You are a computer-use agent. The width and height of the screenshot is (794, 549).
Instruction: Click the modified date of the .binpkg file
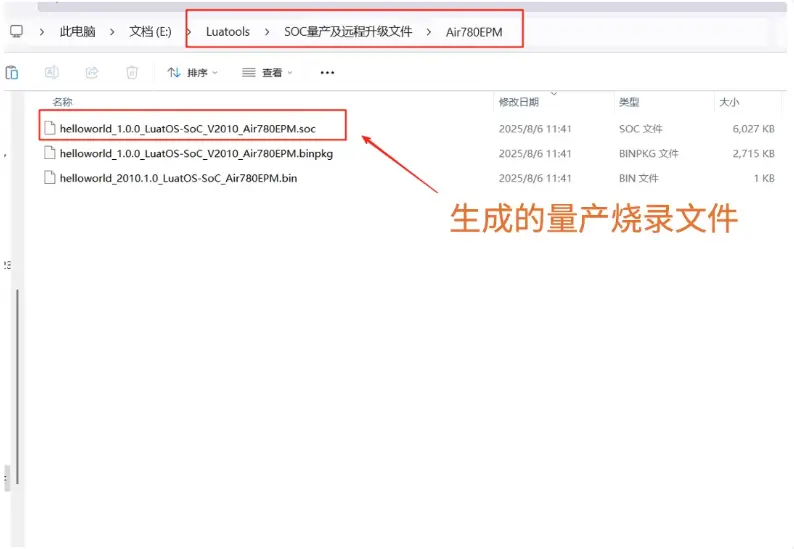[x=535, y=153]
